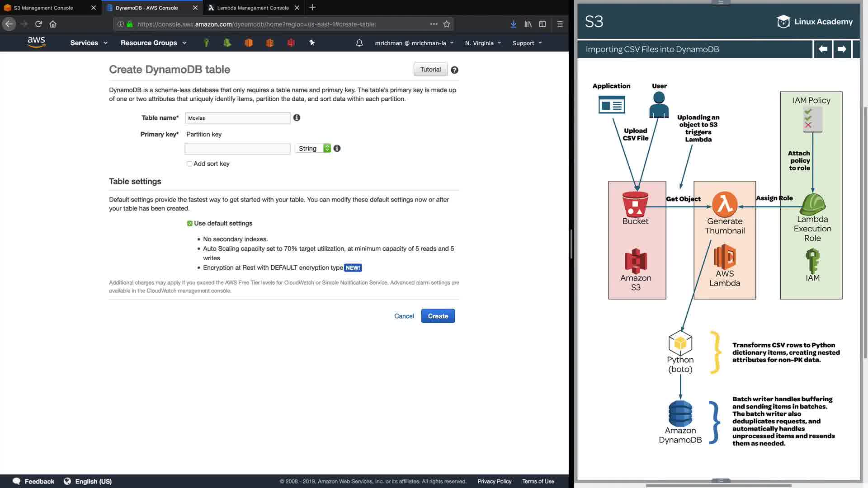Click the Partition key input field
868x488 pixels.
click(237, 149)
